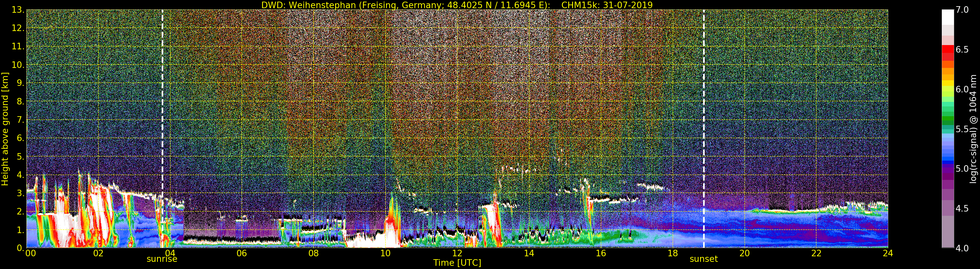Pick the white color at colorbar top
Viewport: 980px width, 269px height.
point(948,17)
